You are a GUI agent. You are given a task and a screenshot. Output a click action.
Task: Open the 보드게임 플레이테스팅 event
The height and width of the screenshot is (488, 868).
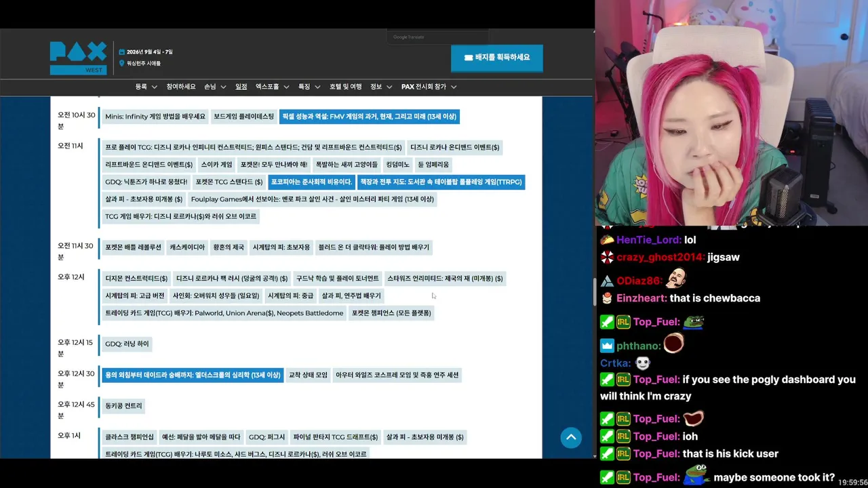click(244, 117)
